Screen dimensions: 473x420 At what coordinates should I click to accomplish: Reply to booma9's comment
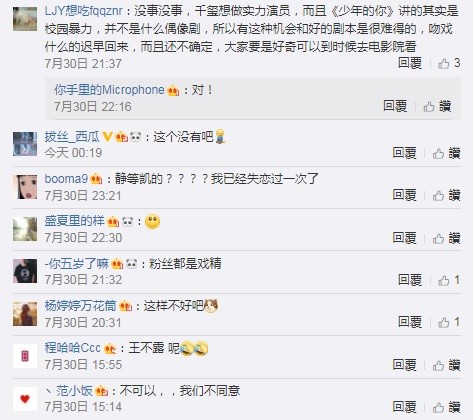click(404, 195)
